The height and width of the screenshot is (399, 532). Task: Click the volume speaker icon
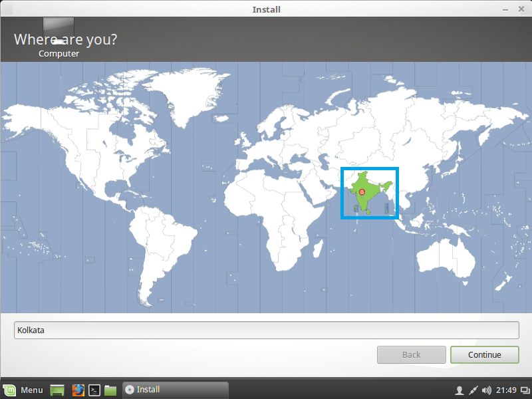(487, 390)
